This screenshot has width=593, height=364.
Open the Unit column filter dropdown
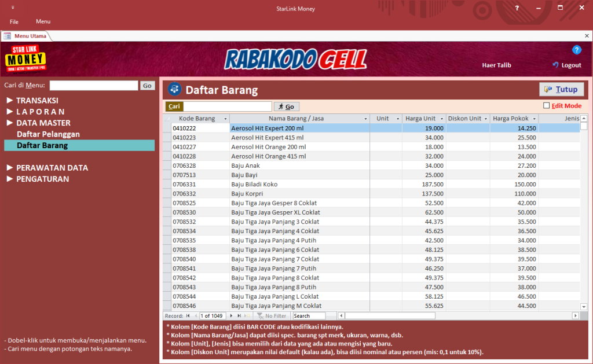tap(397, 119)
